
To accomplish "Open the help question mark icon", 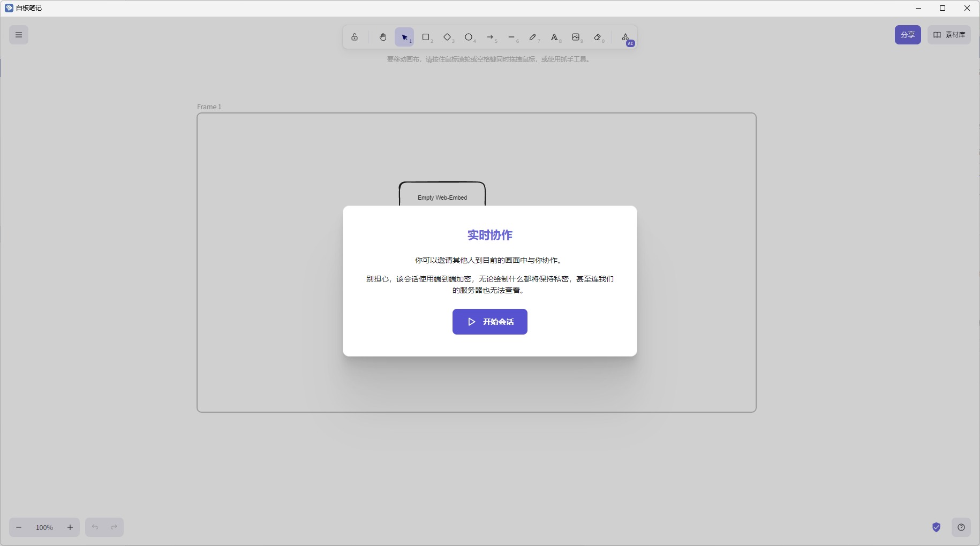I will point(961,527).
